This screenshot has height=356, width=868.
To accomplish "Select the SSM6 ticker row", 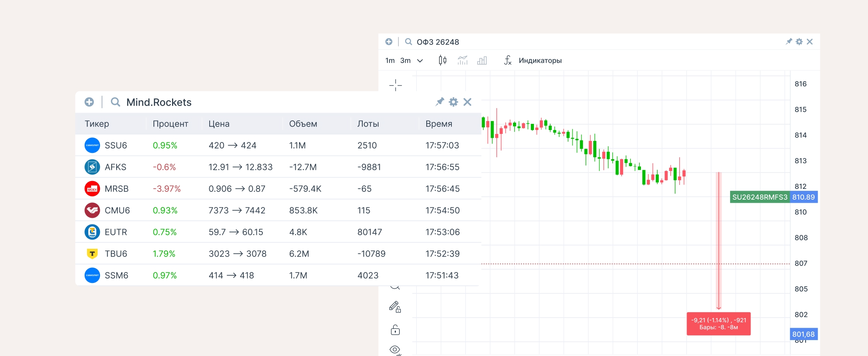I will click(278, 275).
